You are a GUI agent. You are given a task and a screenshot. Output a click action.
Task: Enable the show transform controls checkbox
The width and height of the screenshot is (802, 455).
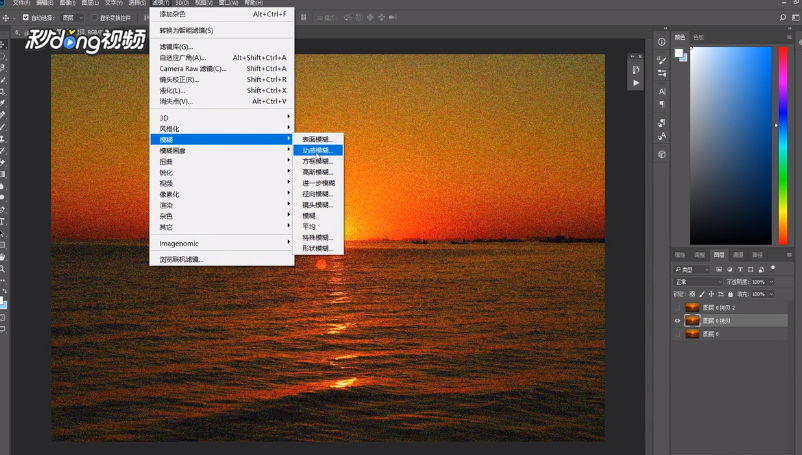(94, 17)
